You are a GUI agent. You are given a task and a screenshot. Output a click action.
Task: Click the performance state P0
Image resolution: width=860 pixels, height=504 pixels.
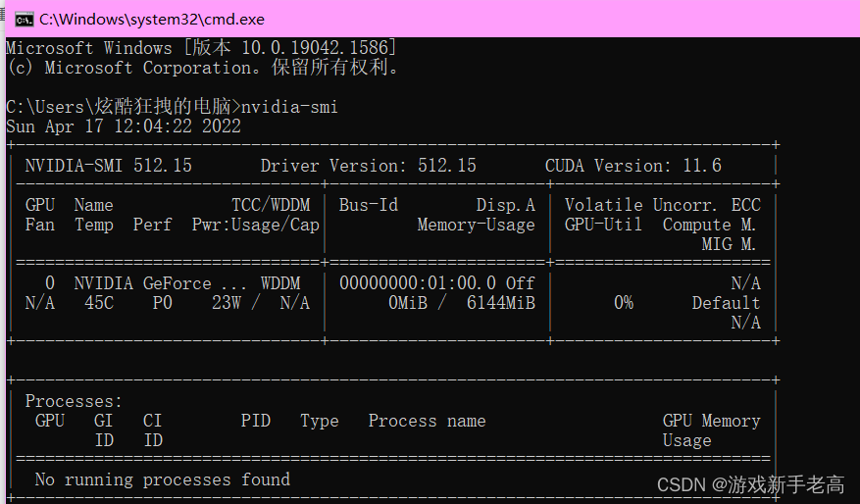[163, 303]
